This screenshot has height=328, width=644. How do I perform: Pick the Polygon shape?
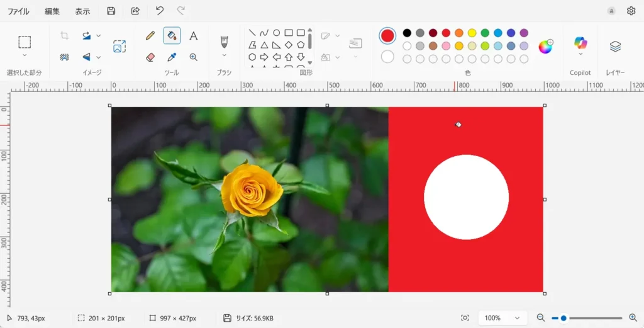[x=252, y=45]
